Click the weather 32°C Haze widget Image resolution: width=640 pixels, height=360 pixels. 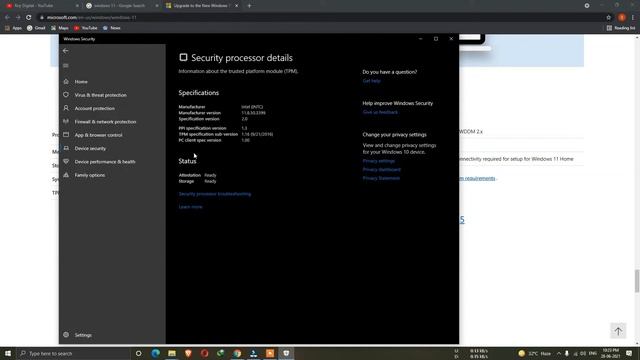point(534,353)
